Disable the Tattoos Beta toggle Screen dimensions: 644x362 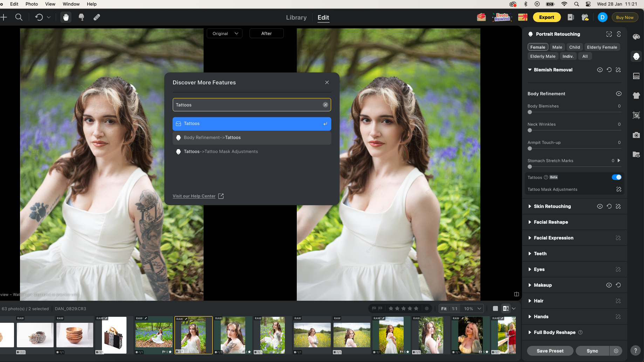[x=616, y=177]
